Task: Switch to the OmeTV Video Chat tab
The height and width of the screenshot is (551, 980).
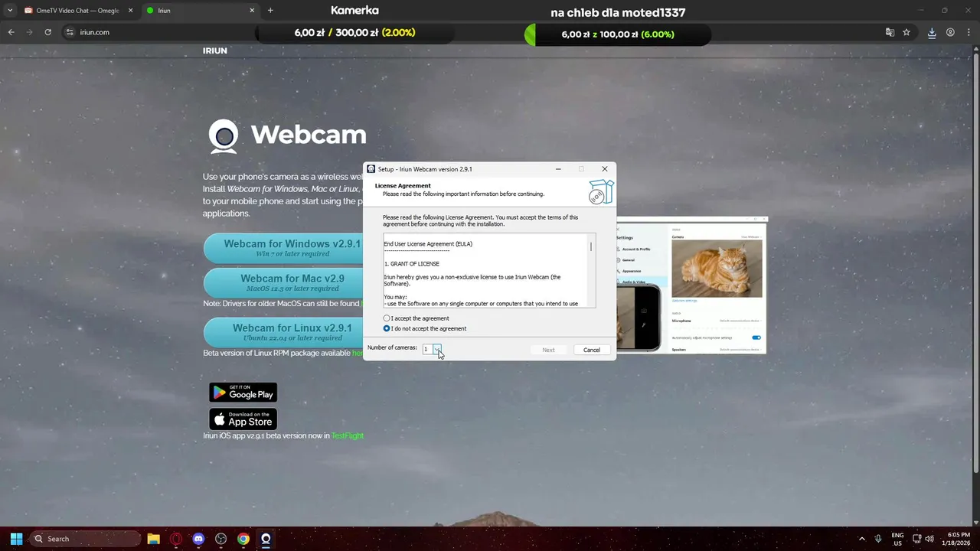Action: [x=78, y=11]
